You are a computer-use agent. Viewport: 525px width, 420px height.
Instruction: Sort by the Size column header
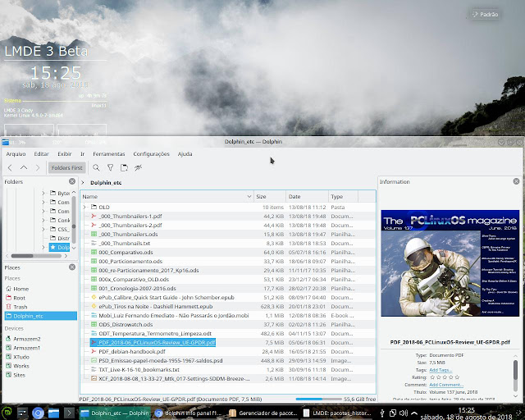(270, 196)
